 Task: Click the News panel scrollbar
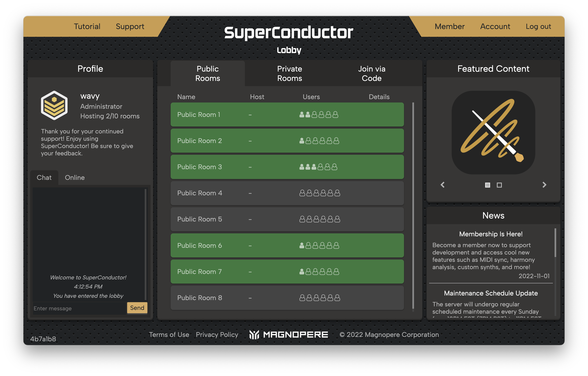pos(555,243)
